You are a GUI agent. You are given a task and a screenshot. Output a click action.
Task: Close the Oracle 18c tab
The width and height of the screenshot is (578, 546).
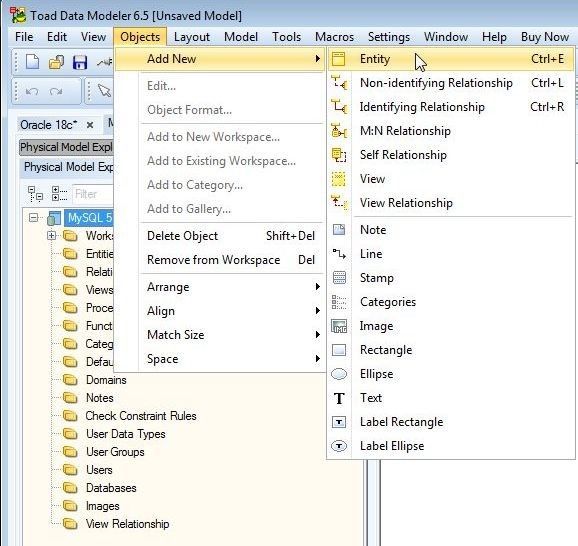[90, 125]
